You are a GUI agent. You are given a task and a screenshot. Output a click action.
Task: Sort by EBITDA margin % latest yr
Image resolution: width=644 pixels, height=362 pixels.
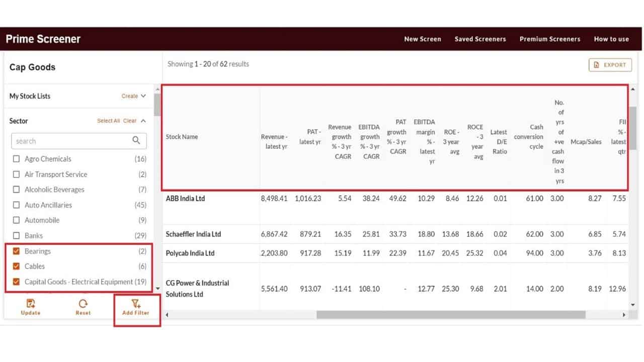point(424,141)
